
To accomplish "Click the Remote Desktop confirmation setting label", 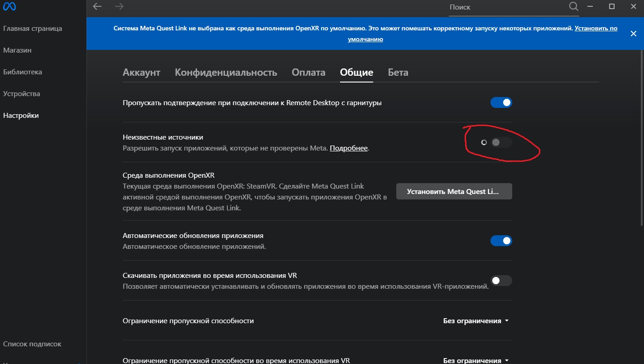I will click(x=252, y=103).
